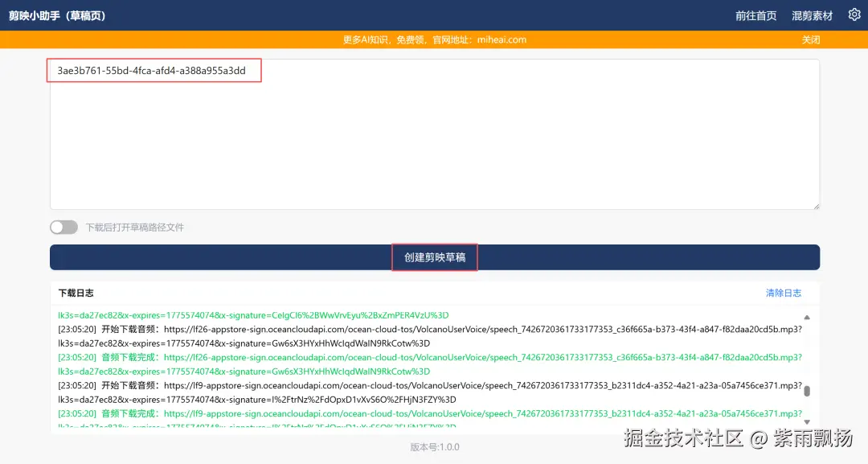Viewport: 868px width, 464px height.
Task: Click the text area resize handle corner
Action: tap(816, 206)
